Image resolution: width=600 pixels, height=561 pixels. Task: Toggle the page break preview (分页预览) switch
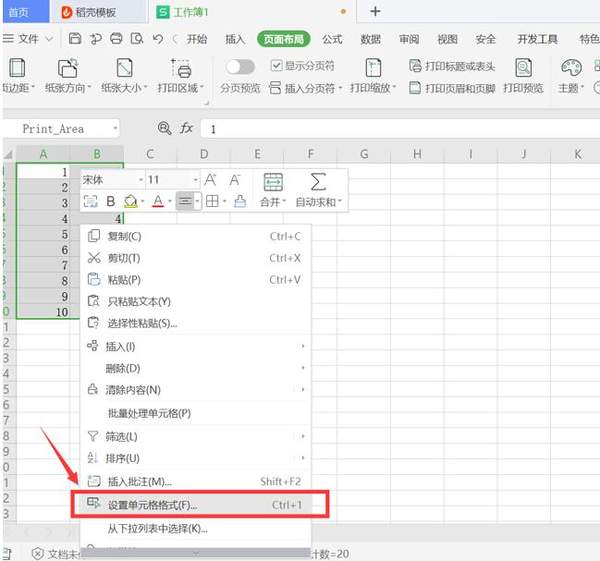240,66
